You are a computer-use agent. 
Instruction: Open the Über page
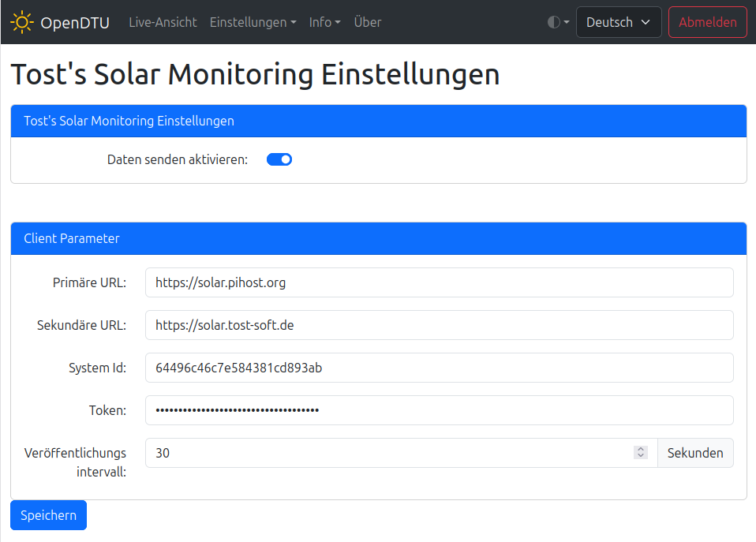(368, 22)
